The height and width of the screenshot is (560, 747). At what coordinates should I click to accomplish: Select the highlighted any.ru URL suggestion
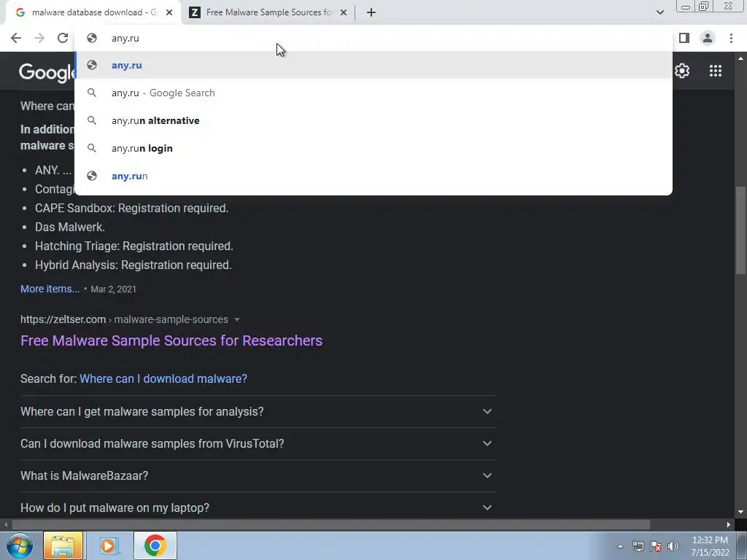(x=373, y=65)
